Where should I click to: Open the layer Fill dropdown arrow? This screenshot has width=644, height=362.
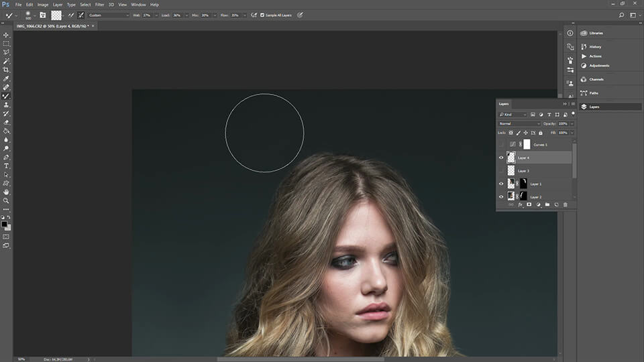click(572, 133)
